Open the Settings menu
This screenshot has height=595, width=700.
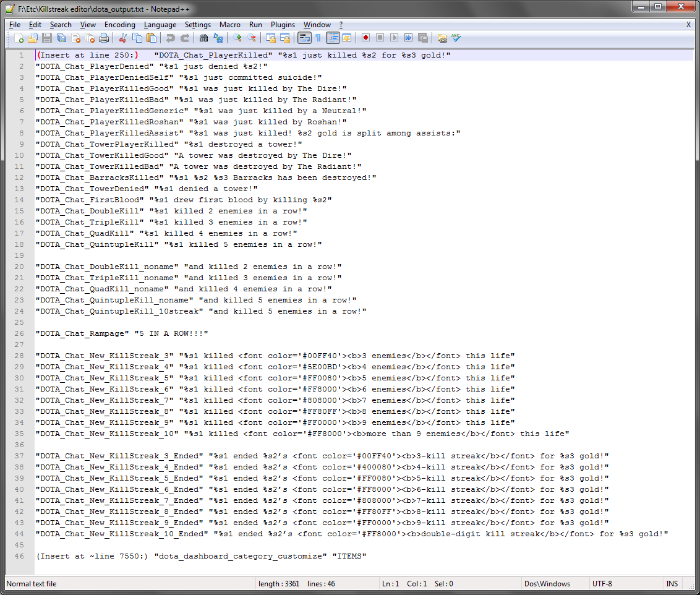click(198, 25)
